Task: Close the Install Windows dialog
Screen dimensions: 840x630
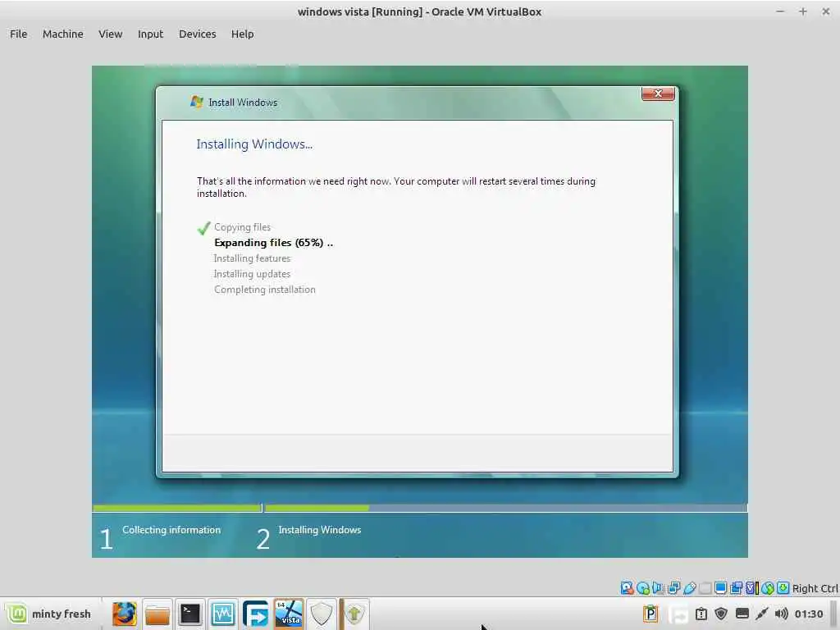Action: click(x=658, y=94)
